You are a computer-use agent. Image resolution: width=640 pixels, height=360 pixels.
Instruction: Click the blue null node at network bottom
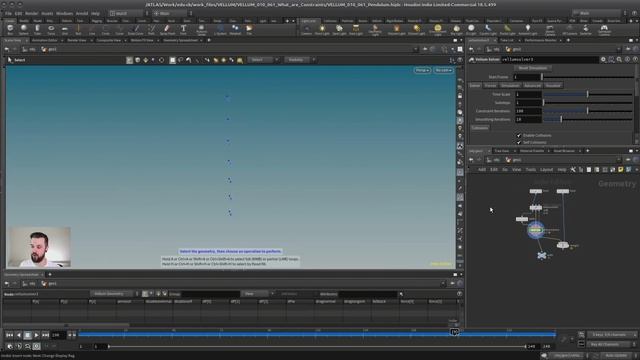(x=542, y=256)
